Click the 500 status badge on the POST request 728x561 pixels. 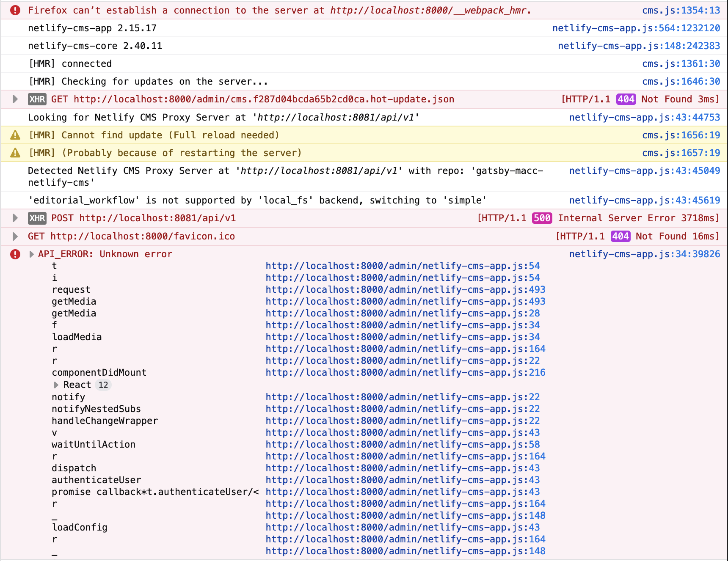pos(542,218)
